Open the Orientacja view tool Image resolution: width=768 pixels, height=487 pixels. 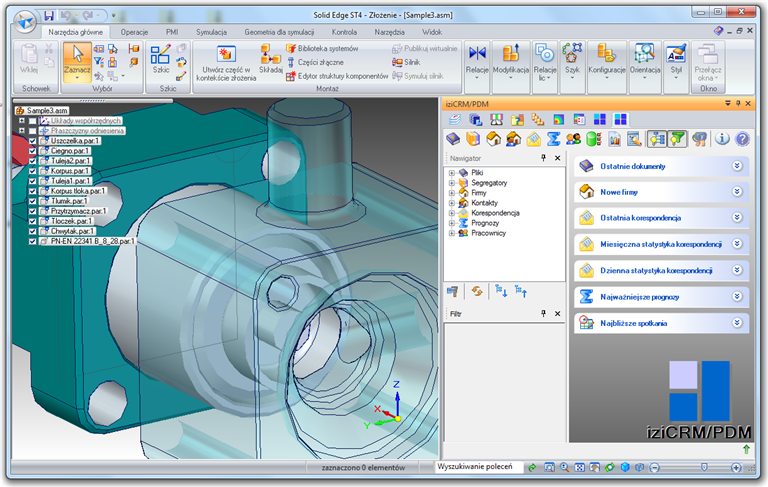645,61
